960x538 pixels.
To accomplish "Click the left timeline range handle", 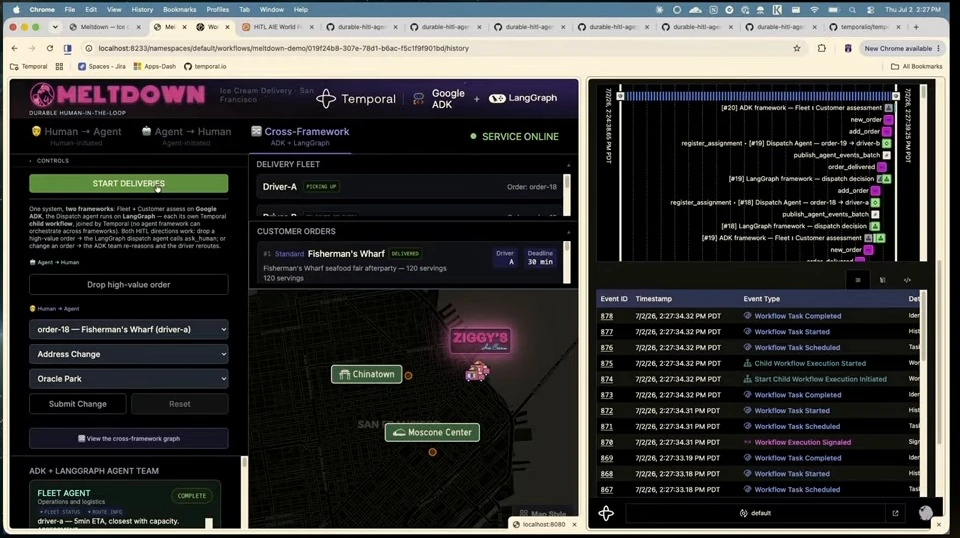I will point(620,96).
